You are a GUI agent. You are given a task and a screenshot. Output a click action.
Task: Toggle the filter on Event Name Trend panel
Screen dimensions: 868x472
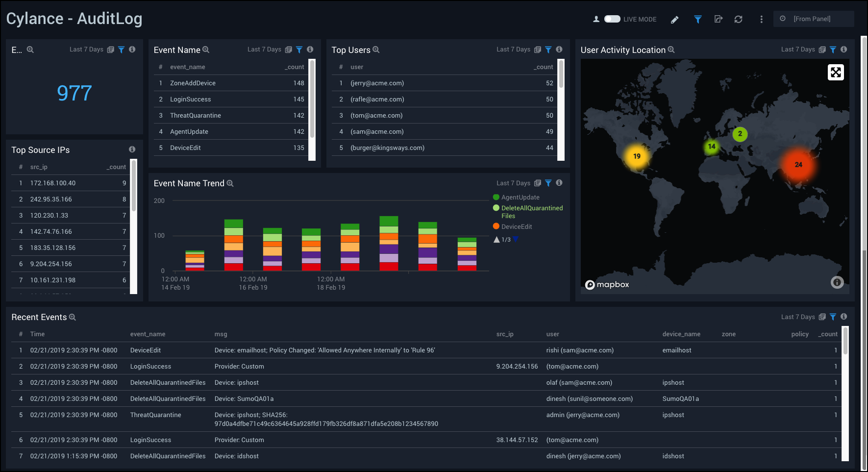[x=548, y=183]
